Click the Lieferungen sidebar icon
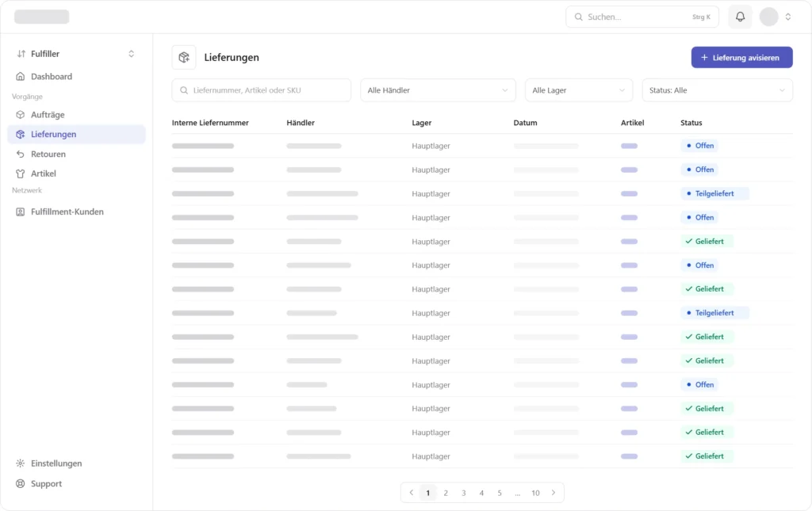The image size is (812, 511). pyautogui.click(x=20, y=135)
